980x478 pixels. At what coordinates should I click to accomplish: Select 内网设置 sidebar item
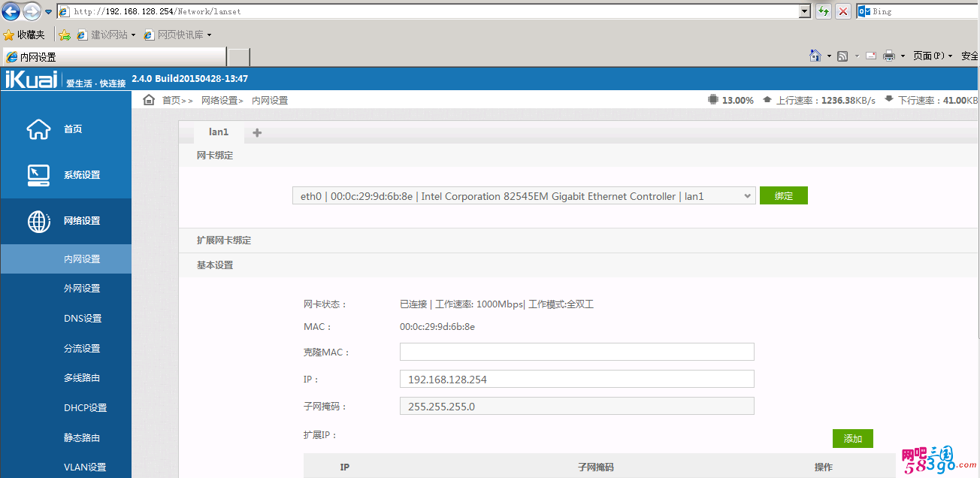(65, 259)
